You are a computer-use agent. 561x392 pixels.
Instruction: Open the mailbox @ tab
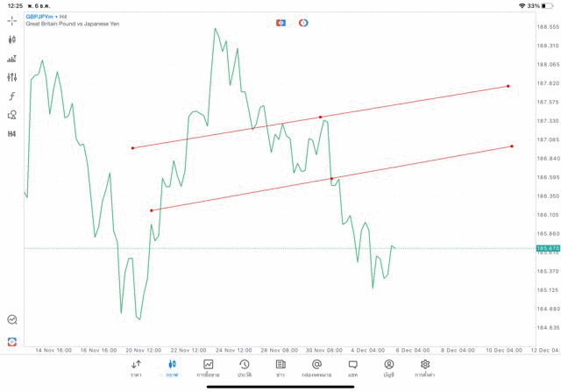(316, 368)
